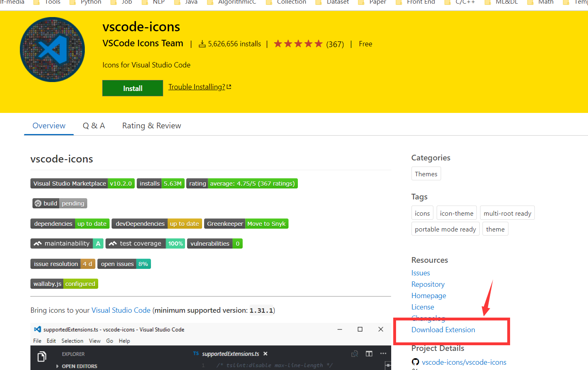Image resolution: width=588 pixels, height=370 pixels.
Task: Click the test coverage 100% badge
Action: point(145,244)
